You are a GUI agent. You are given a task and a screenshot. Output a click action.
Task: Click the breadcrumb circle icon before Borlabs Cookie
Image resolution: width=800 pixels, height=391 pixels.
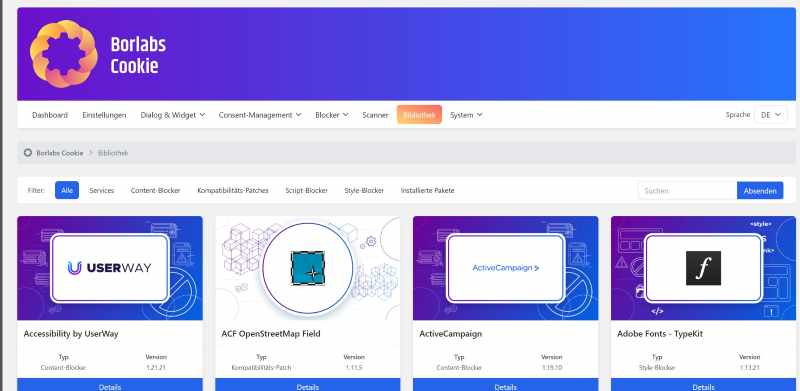pyautogui.click(x=28, y=153)
